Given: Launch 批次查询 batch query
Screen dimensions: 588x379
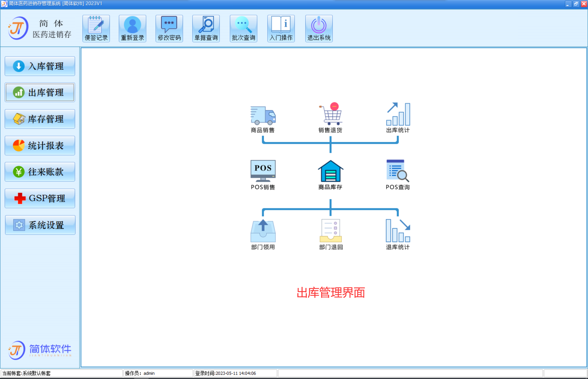Looking at the screenshot, I should point(243,28).
